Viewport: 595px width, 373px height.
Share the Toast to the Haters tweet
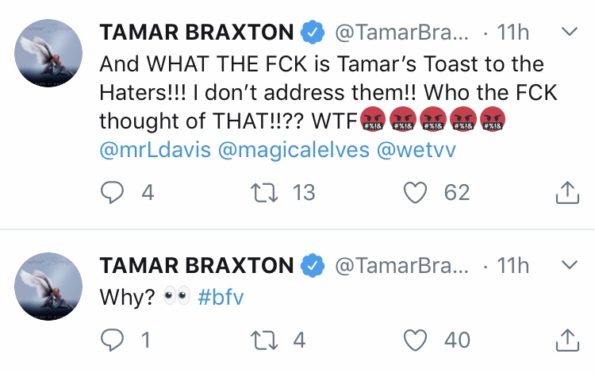click(567, 193)
